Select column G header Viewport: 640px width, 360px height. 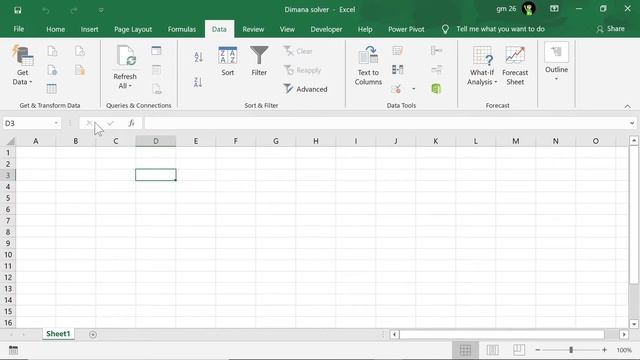tap(276, 141)
